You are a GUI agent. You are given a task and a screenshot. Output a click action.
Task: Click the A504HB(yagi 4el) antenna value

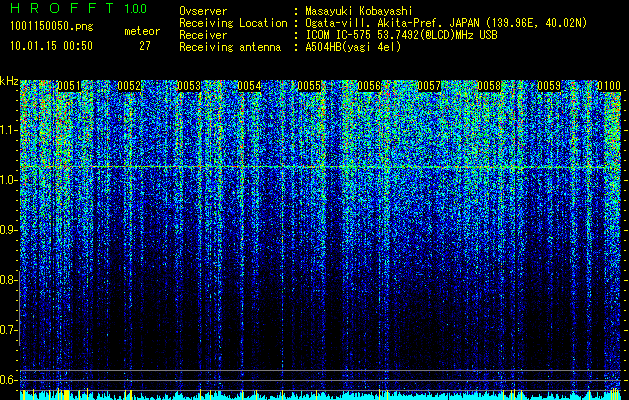click(353, 47)
